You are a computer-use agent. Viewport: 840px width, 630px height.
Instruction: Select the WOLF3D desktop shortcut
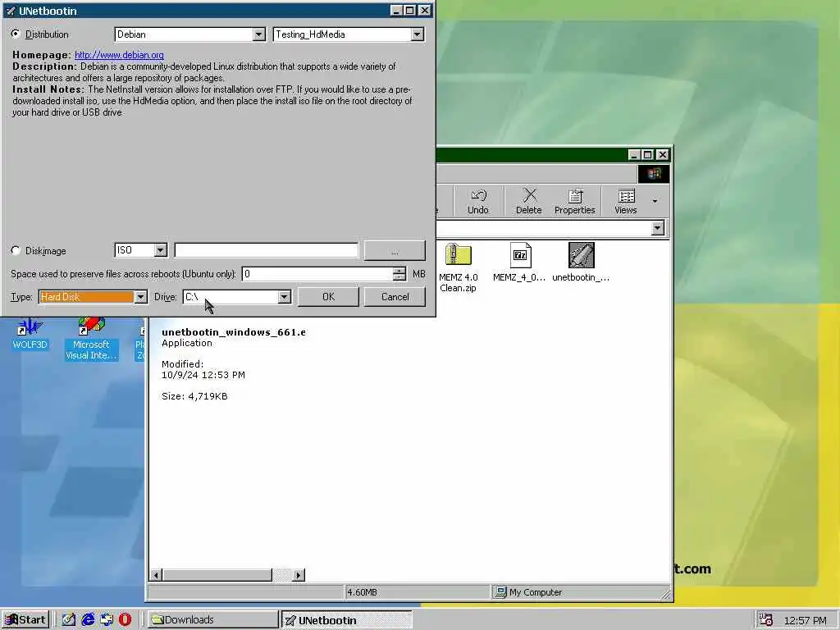coord(30,335)
